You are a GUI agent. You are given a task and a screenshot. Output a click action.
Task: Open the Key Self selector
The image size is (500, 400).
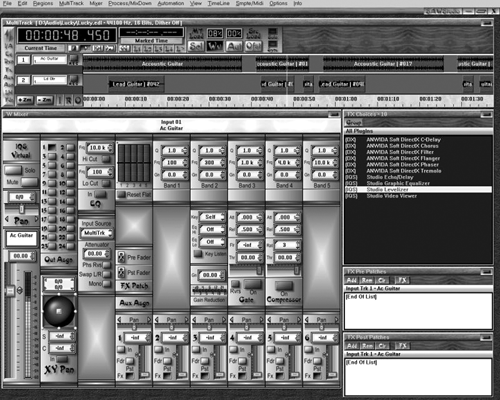point(212,217)
